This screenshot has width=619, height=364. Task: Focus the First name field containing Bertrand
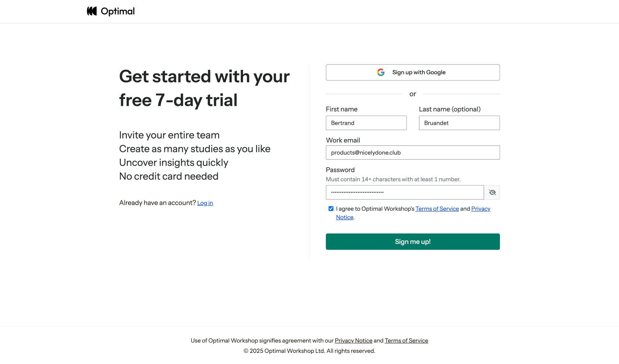(366, 123)
